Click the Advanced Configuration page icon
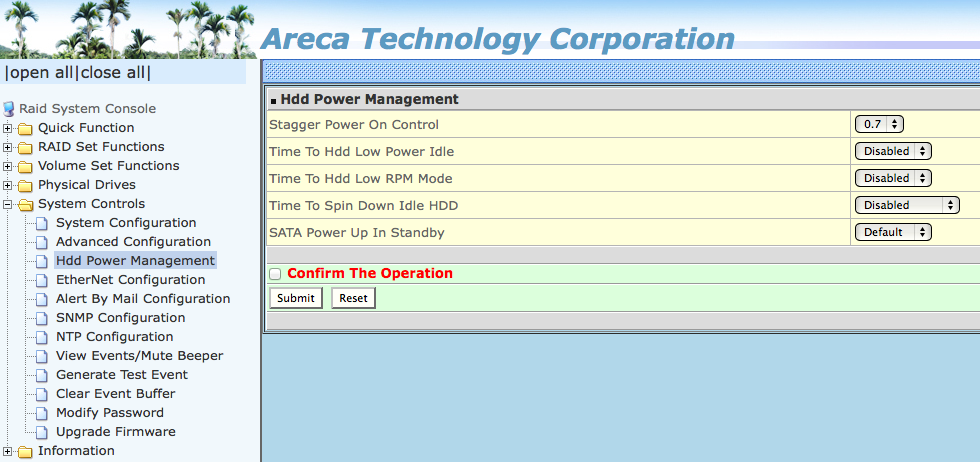 (x=42, y=242)
